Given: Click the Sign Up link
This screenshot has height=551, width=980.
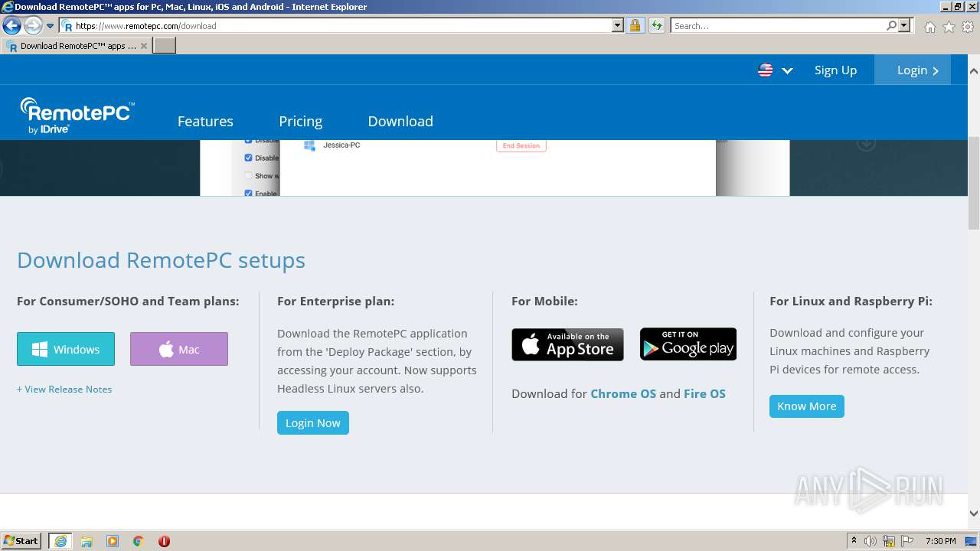Looking at the screenshot, I should [835, 70].
